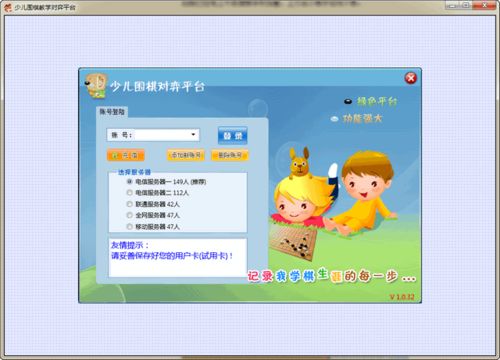
Task: Click the 登录 blue login button
Action: point(233,135)
